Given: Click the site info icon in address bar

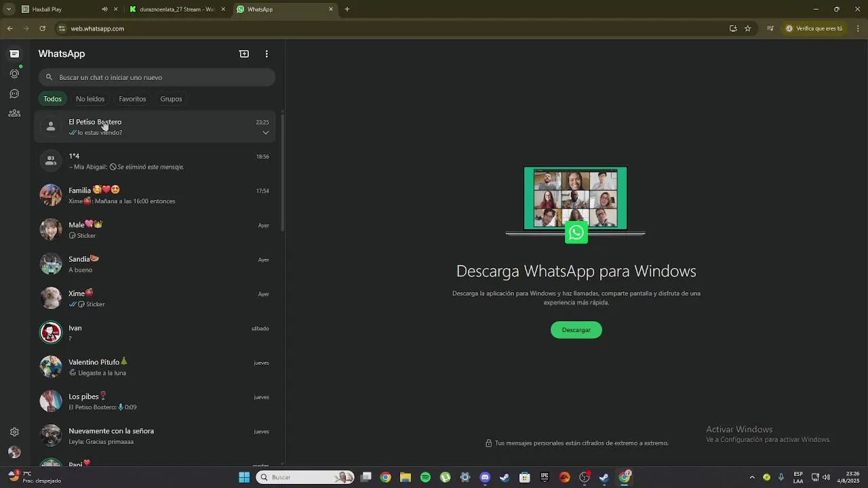Looking at the screenshot, I should click(x=62, y=28).
